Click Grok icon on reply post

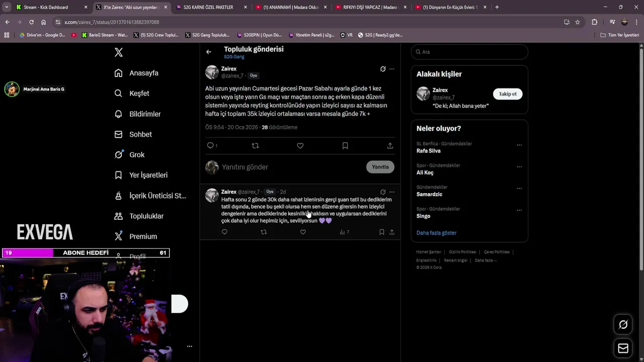[383, 192]
